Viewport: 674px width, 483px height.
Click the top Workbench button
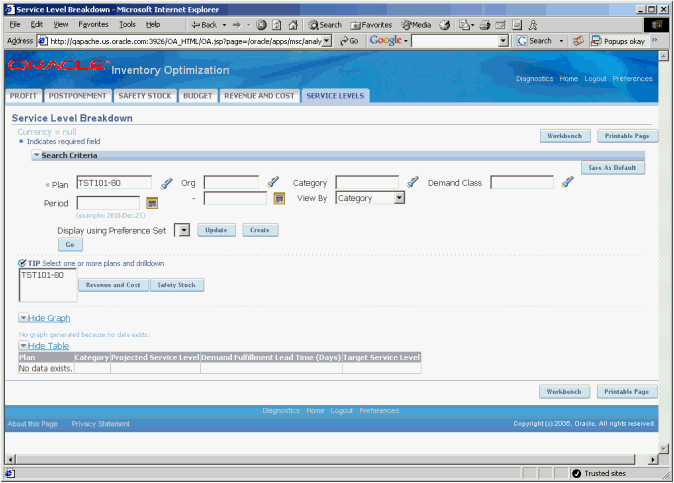565,136
